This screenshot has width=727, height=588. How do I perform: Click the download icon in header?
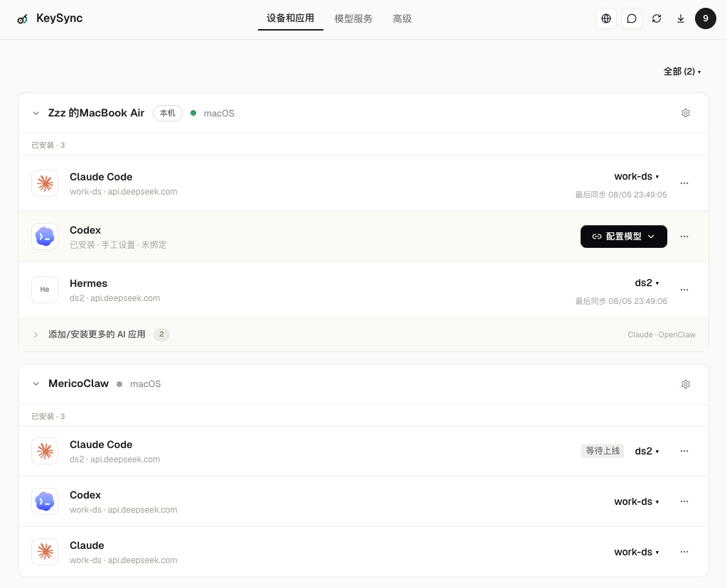pyautogui.click(x=681, y=18)
